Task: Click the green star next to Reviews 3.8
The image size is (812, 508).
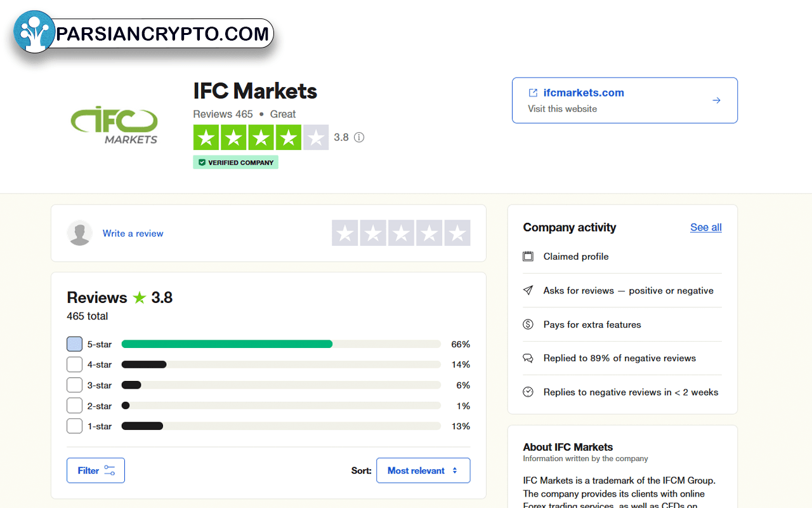Action: pyautogui.click(x=140, y=297)
